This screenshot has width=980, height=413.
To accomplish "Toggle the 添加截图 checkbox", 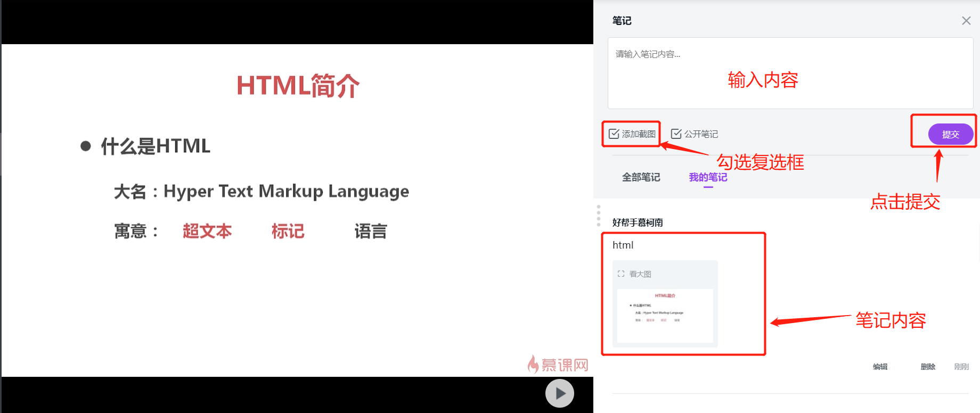I will click(x=614, y=134).
